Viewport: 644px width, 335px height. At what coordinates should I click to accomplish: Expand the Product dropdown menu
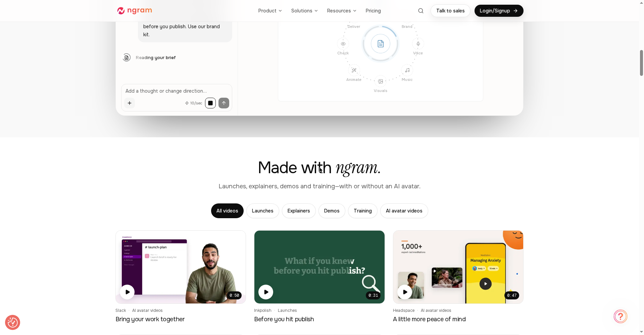[270, 11]
